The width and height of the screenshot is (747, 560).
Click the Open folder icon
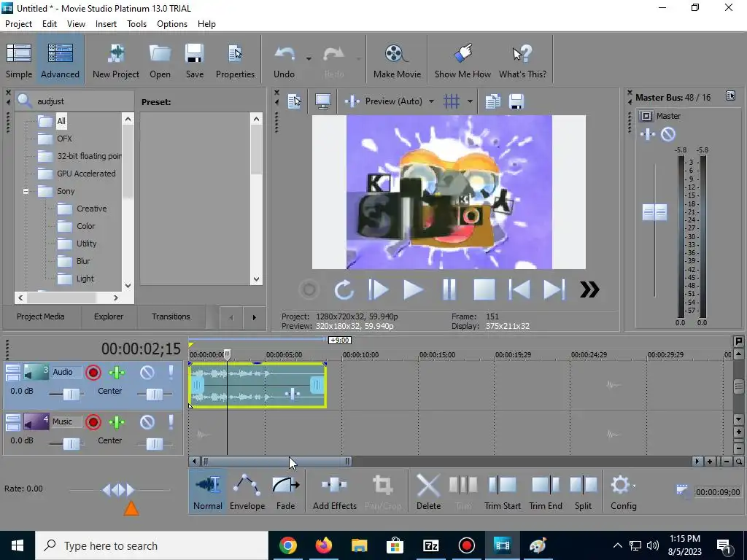click(x=160, y=61)
